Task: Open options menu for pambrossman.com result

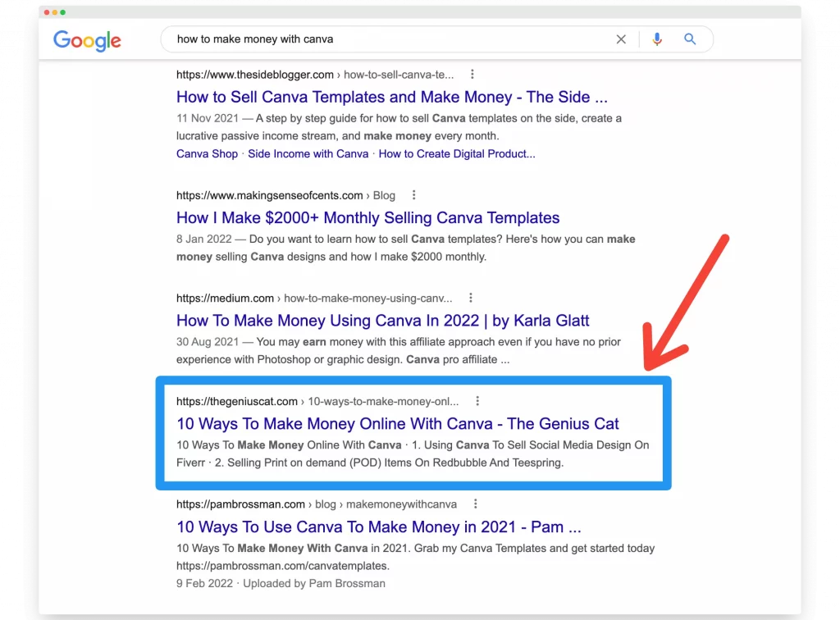Action: (x=475, y=504)
